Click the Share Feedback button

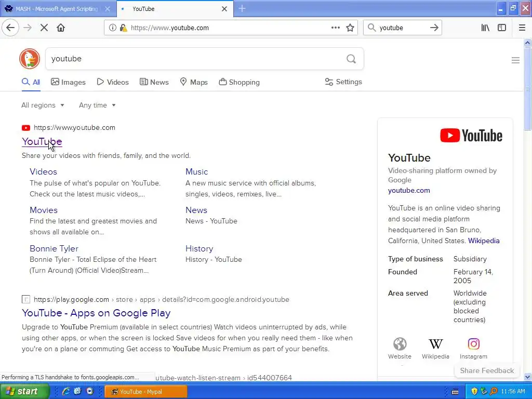click(487, 370)
